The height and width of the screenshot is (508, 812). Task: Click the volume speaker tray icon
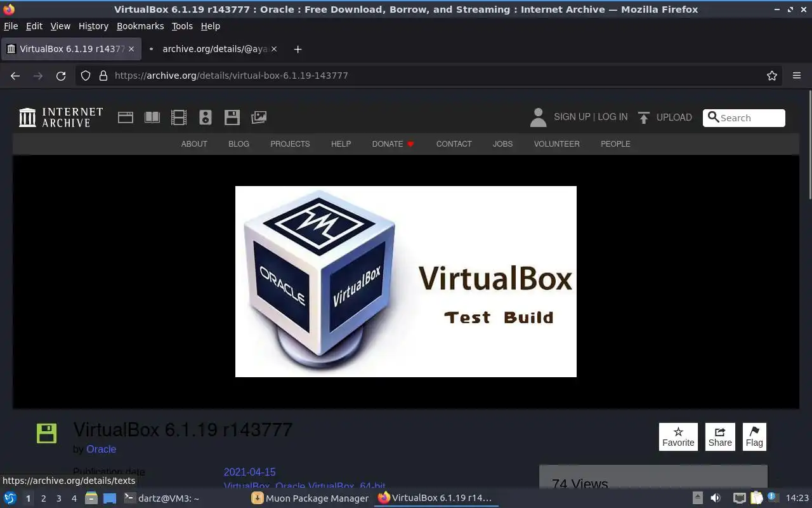[715, 498]
